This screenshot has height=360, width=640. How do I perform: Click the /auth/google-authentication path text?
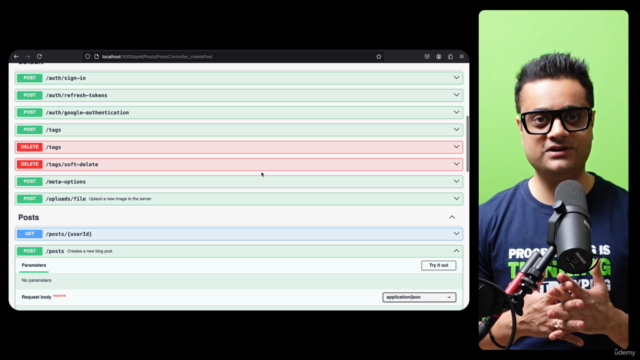pos(87,113)
